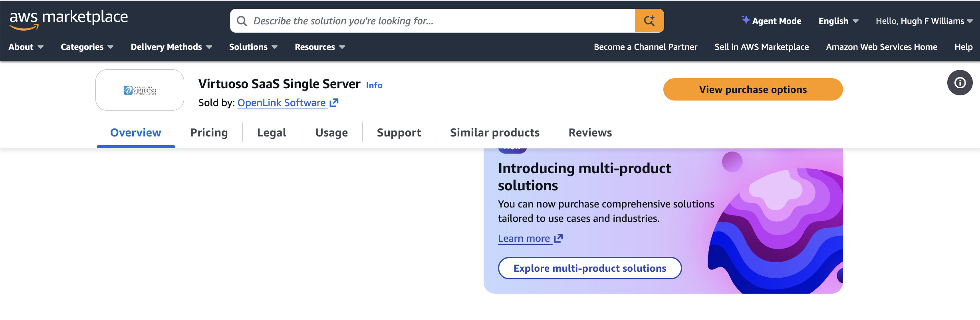Open the Solutions dropdown menu
Image resolution: width=980 pixels, height=320 pixels.
tap(253, 47)
